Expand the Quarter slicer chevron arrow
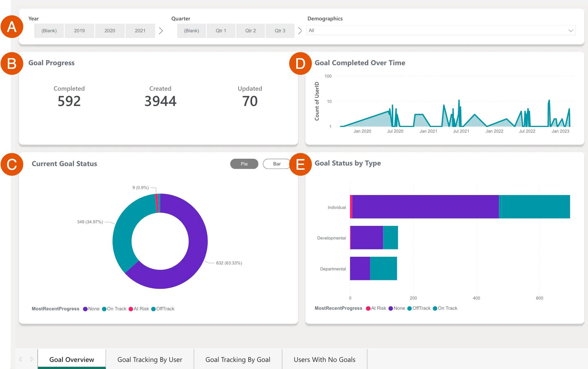 300,31
